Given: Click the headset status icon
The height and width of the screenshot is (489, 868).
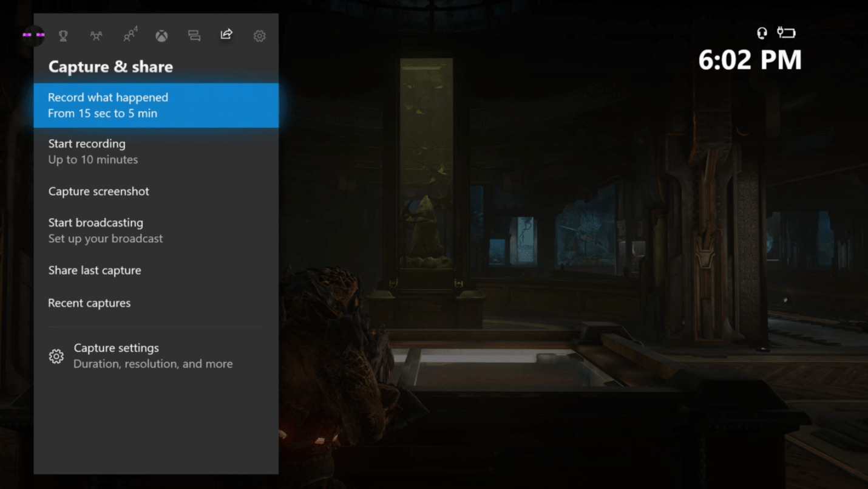Looking at the screenshot, I should 762,33.
